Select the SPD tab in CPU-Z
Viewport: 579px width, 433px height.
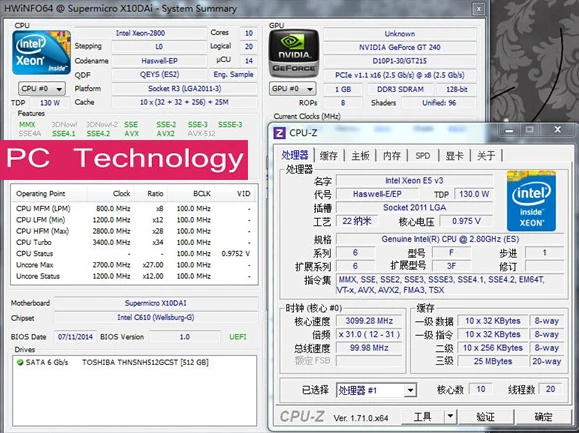(423, 156)
